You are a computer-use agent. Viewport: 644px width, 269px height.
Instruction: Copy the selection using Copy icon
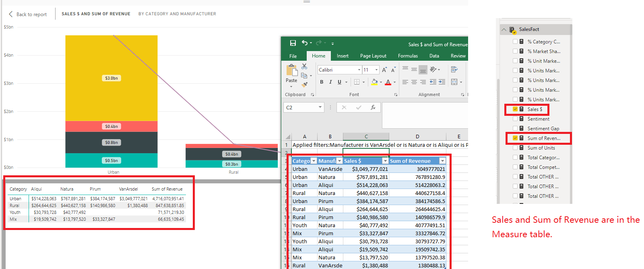(x=304, y=75)
